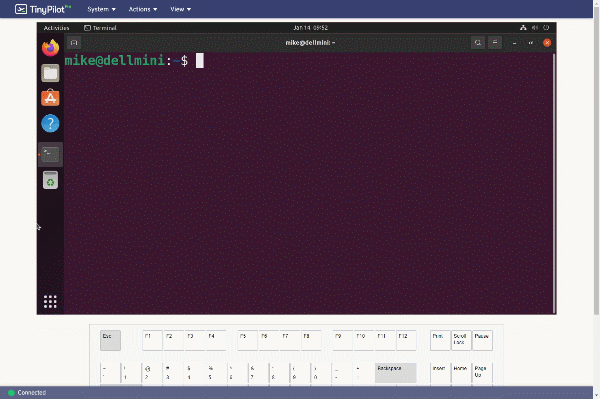Open the Files manager in dock
Screen dimensions: 600x399
coord(51,73)
